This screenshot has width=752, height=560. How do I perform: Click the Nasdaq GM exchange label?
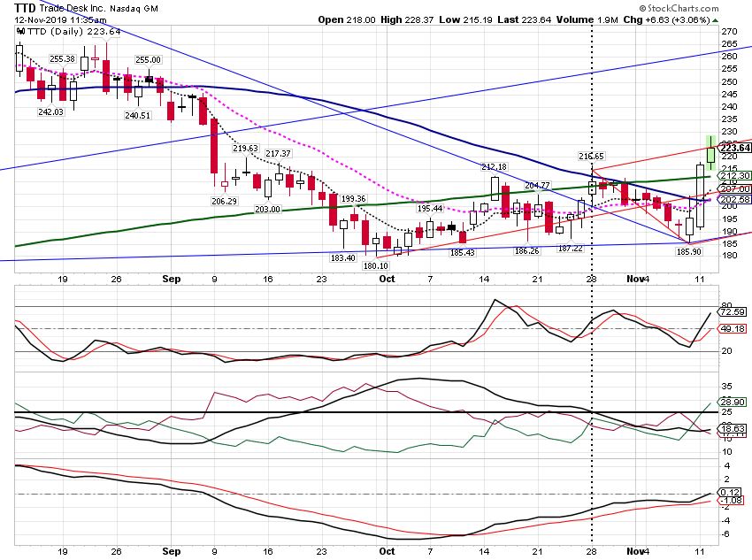pyautogui.click(x=134, y=9)
